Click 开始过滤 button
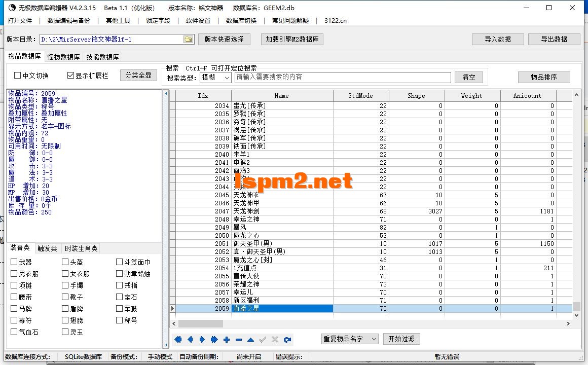Image resolution: width=588 pixels, height=365 pixels. [401, 339]
